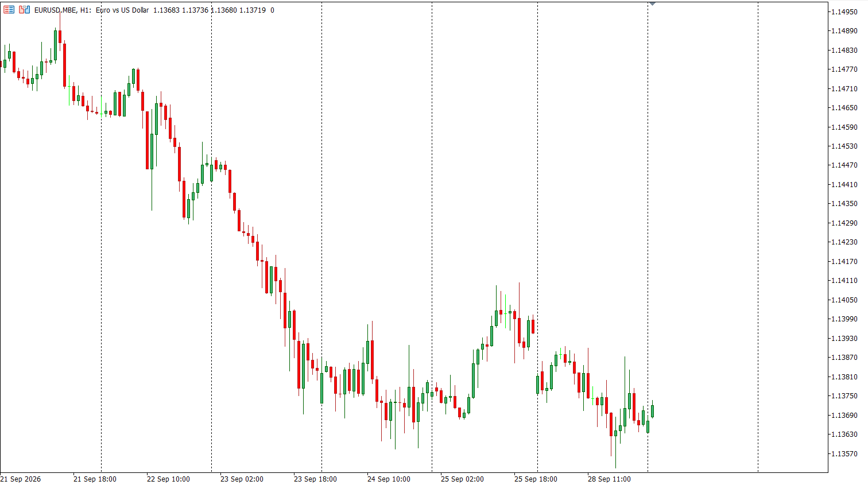The image size is (868, 485).
Task: Click the 1.14410 price scale label
Action: [844, 184]
